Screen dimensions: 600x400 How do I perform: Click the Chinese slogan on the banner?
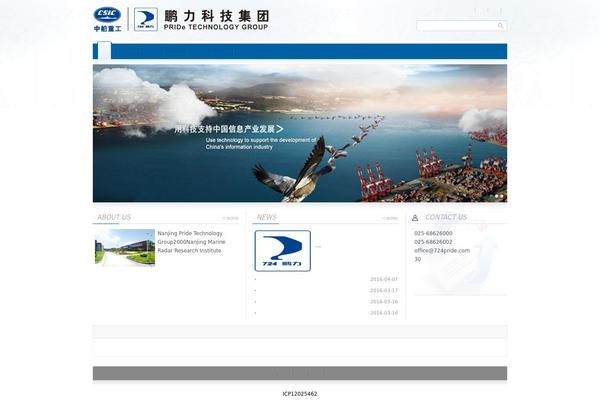coord(225,129)
